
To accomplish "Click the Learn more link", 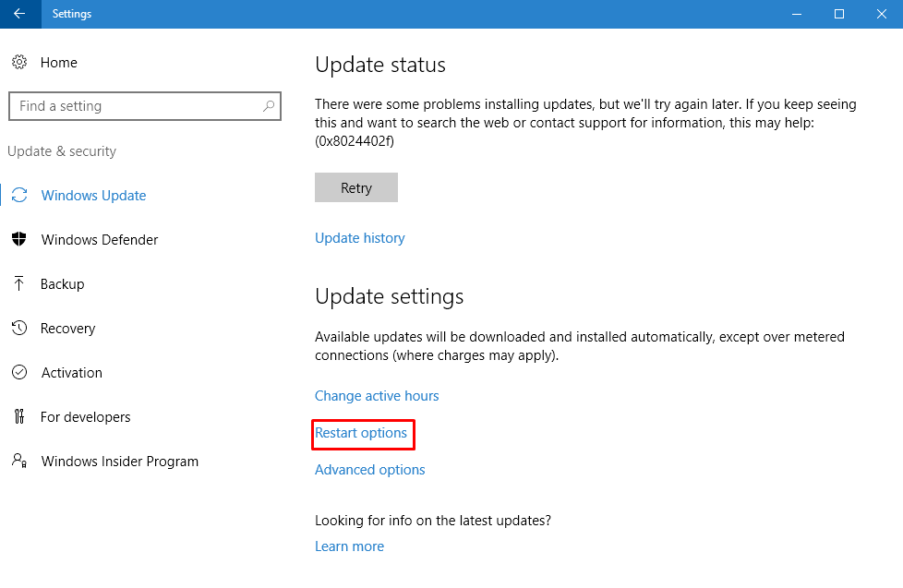I will coord(349,546).
